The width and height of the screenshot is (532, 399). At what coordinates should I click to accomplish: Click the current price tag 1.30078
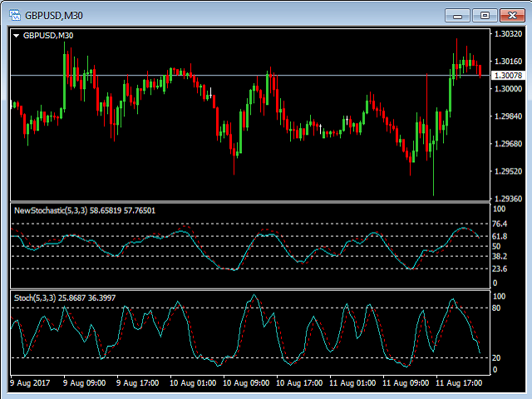[x=507, y=76]
